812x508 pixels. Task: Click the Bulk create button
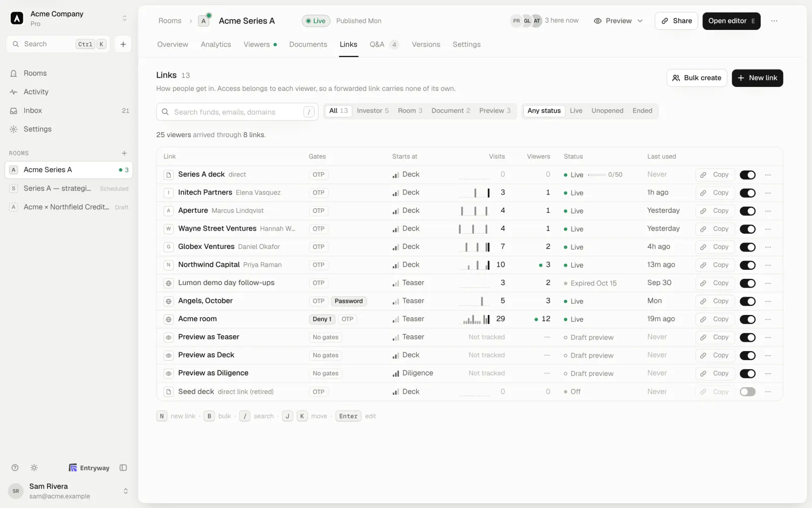point(697,78)
